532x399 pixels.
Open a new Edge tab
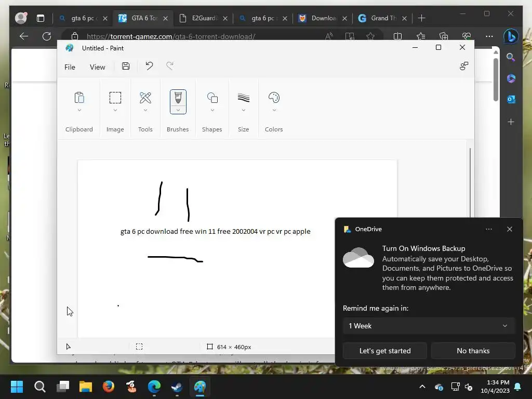421,18
